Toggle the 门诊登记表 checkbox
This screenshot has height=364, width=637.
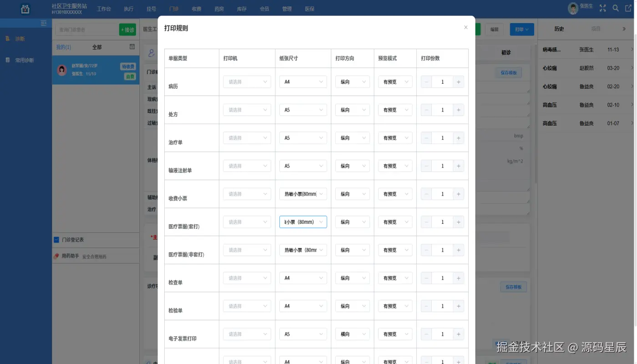(x=56, y=240)
